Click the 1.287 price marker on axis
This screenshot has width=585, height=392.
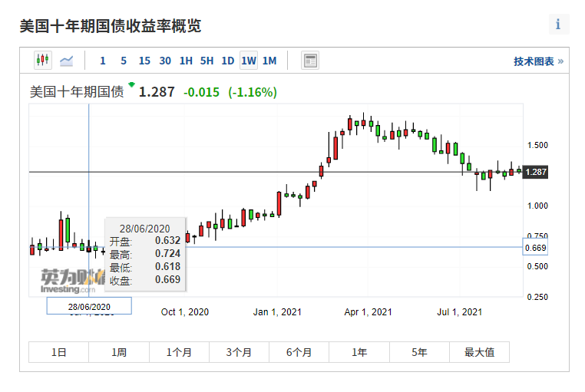535,172
